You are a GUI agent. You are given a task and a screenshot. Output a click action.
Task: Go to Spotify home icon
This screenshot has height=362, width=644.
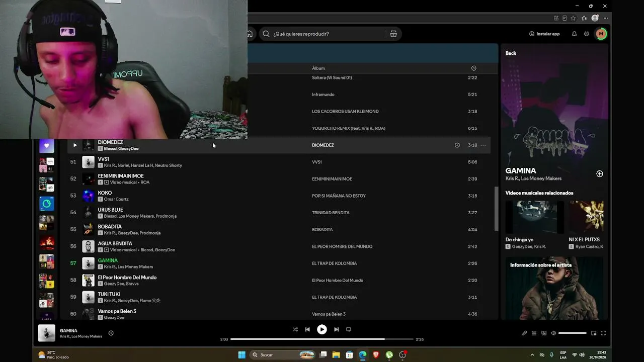pos(250,34)
